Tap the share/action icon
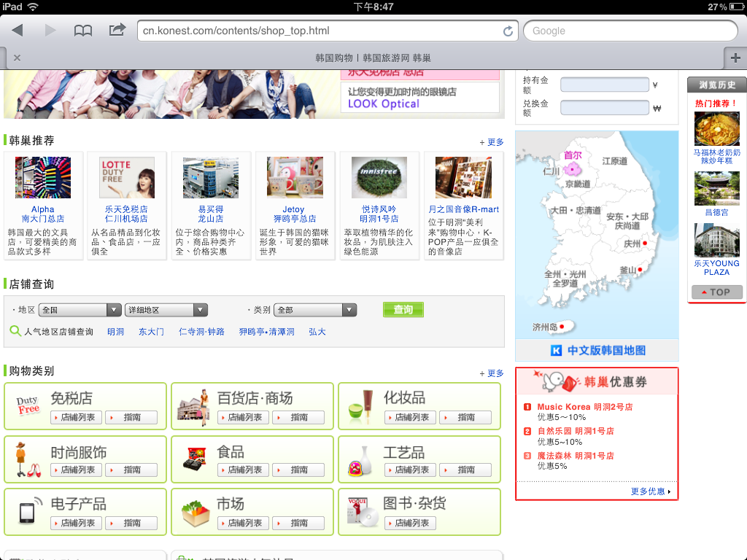The width and height of the screenshot is (747, 560). (x=117, y=29)
